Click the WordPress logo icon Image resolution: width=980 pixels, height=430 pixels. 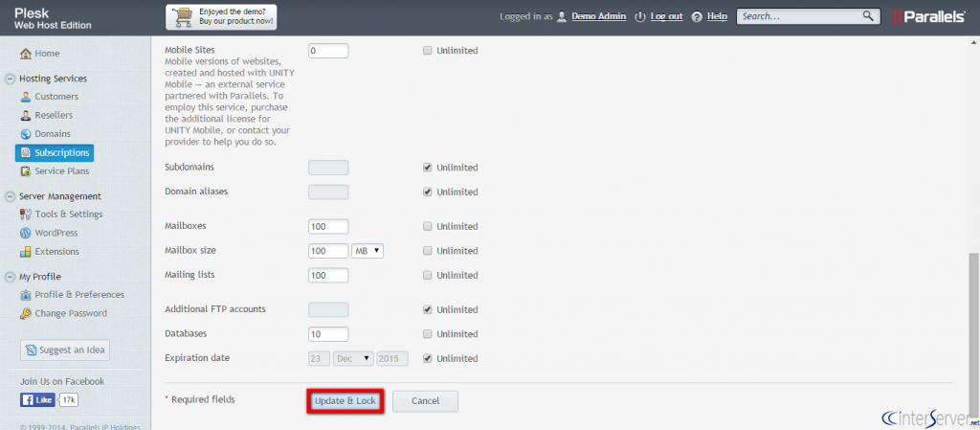click(26, 233)
